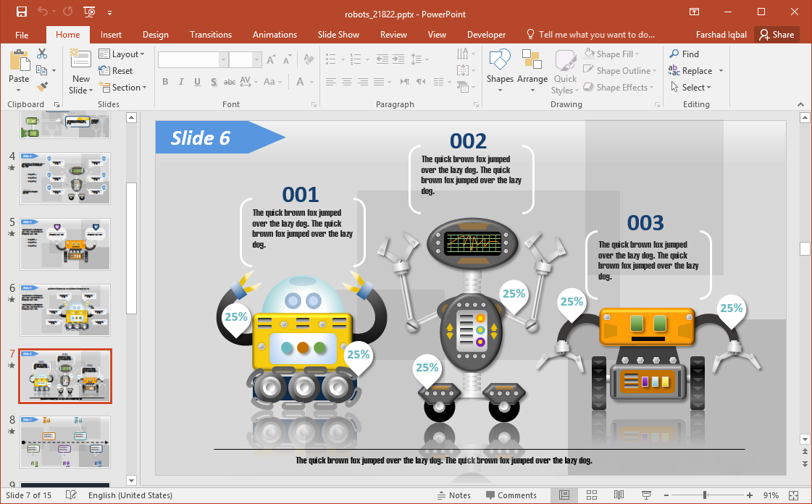Open the Transitions ribbon tab
Viewport: 812px width, 504px height.
pos(210,35)
